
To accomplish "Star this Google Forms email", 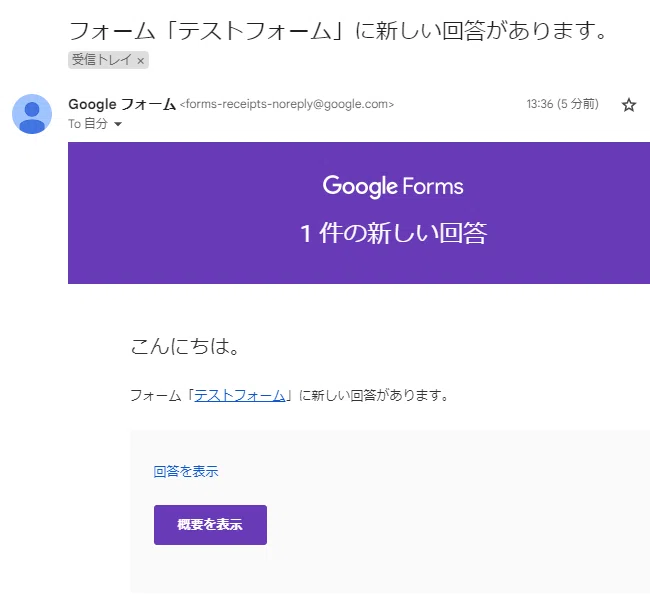I will pyautogui.click(x=628, y=105).
